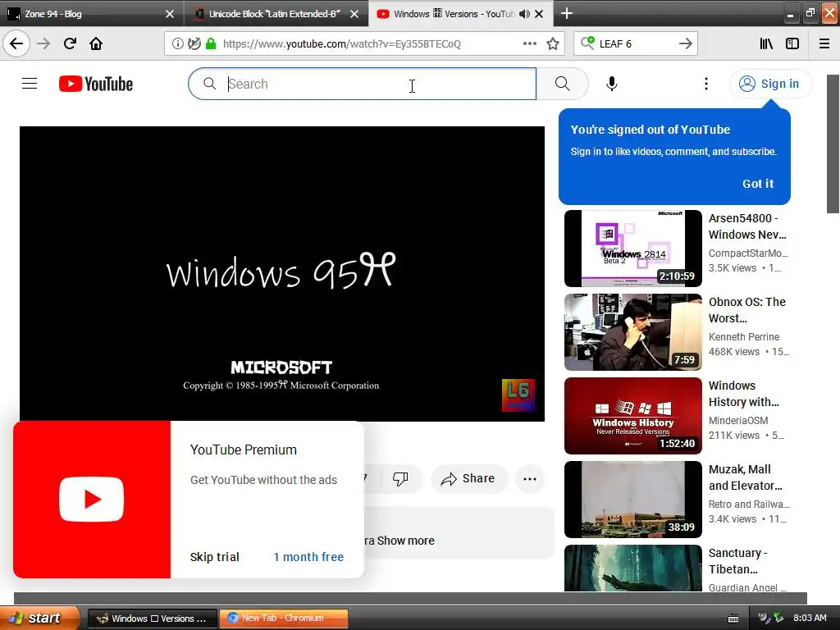The image size is (840, 630).
Task: Click the Kenneth Perrine channel name
Action: click(743, 336)
